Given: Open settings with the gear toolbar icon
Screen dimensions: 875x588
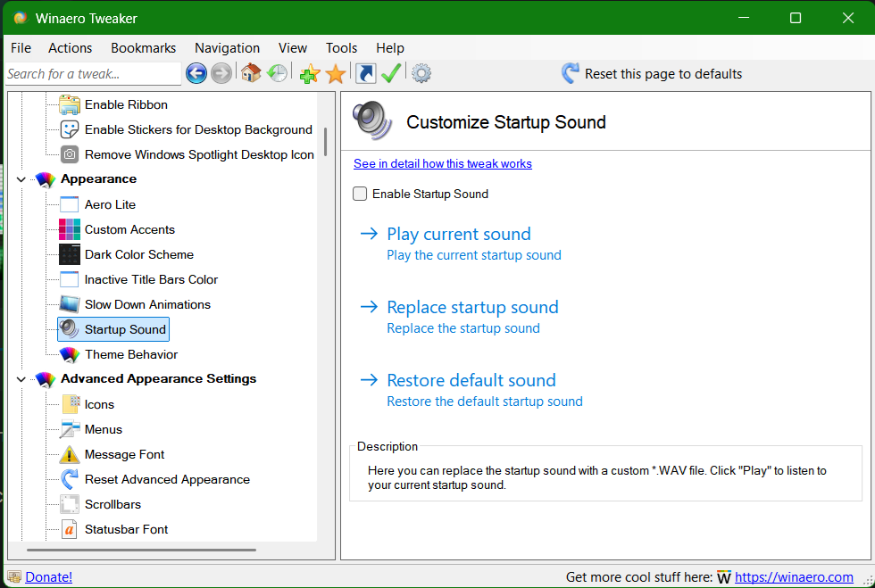Looking at the screenshot, I should click(x=421, y=73).
